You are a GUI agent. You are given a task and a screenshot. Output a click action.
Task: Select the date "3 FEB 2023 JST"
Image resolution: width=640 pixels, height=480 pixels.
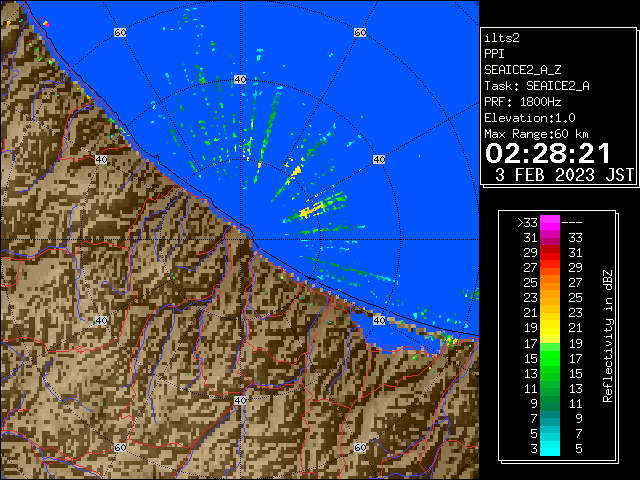(564, 175)
